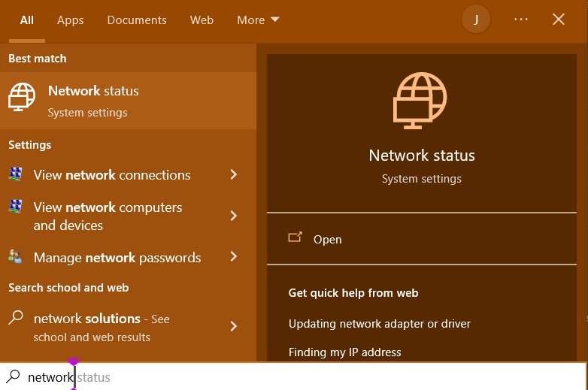This screenshot has width=588, height=390.
Task: Click the network solutions search magnifier icon
Action: 16,318
